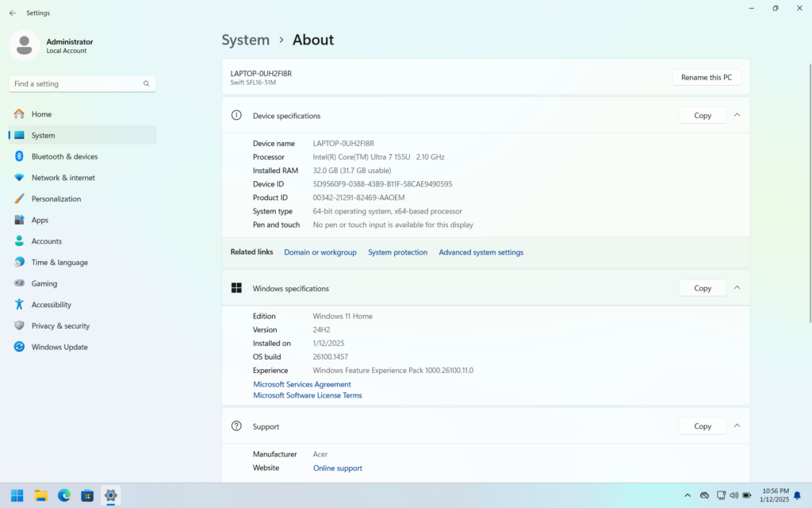The height and width of the screenshot is (508, 812).
Task: Copy the Support information
Action: 703,426
